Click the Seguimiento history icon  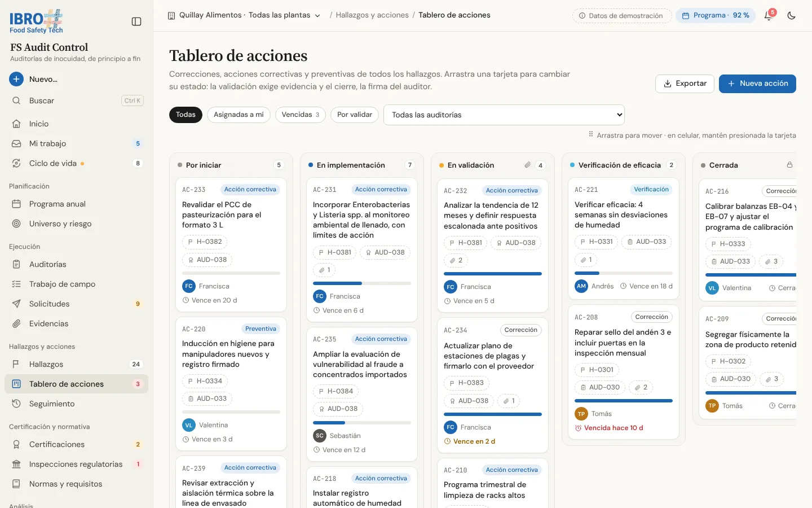coord(16,404)
